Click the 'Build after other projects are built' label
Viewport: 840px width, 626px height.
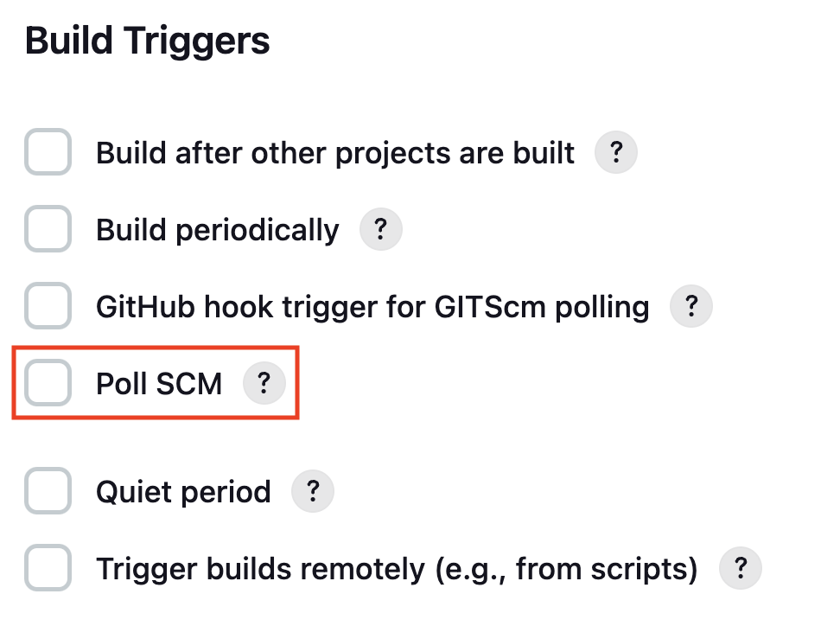pos(335,154)
